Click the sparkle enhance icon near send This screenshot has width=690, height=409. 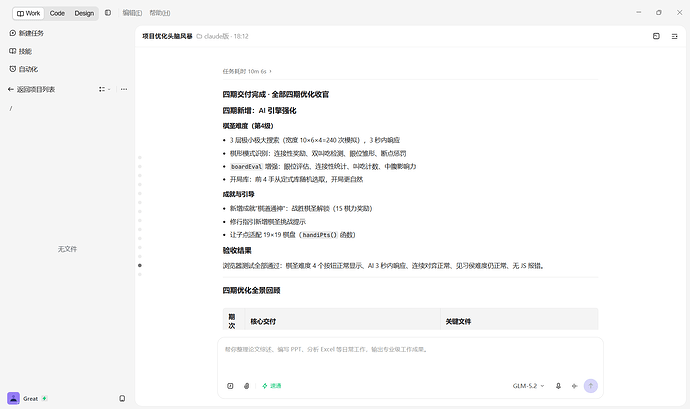click(x=574, y=386)
